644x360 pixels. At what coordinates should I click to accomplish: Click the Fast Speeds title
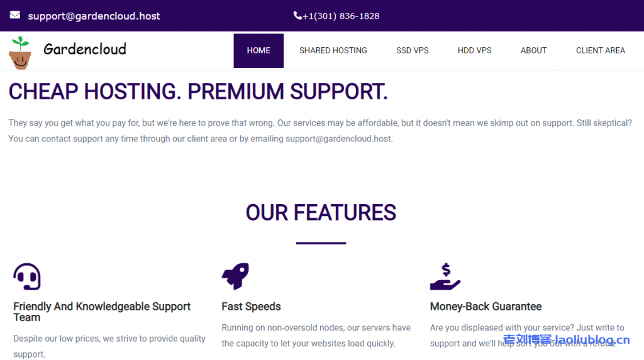click(251, 307)
